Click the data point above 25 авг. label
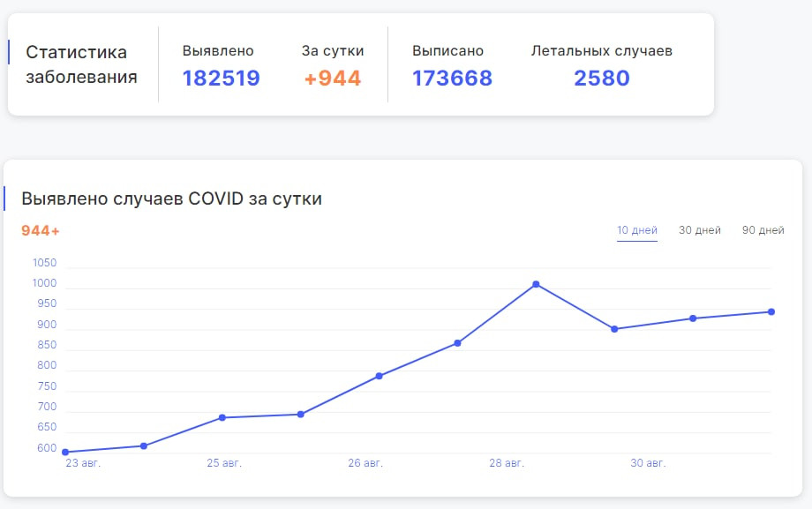 coord(222,417)
